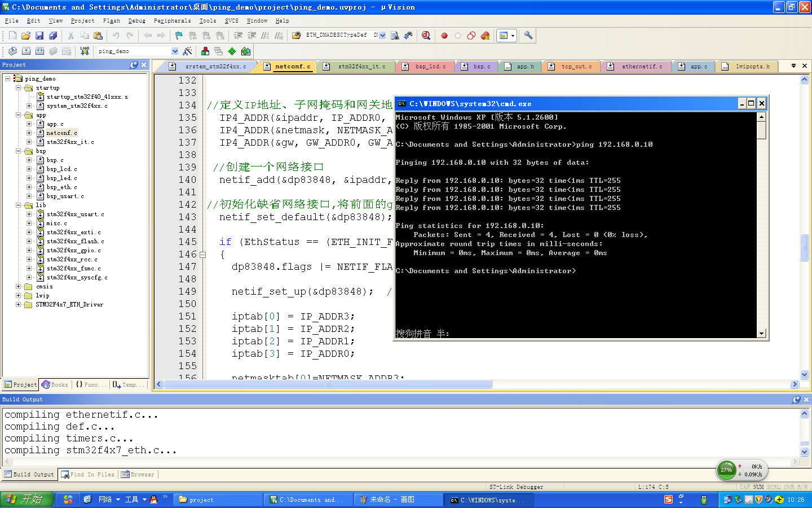This screenshot has width=812, height=508.
Task: Expand the lwip group in project tree
Action: (19, 296)
